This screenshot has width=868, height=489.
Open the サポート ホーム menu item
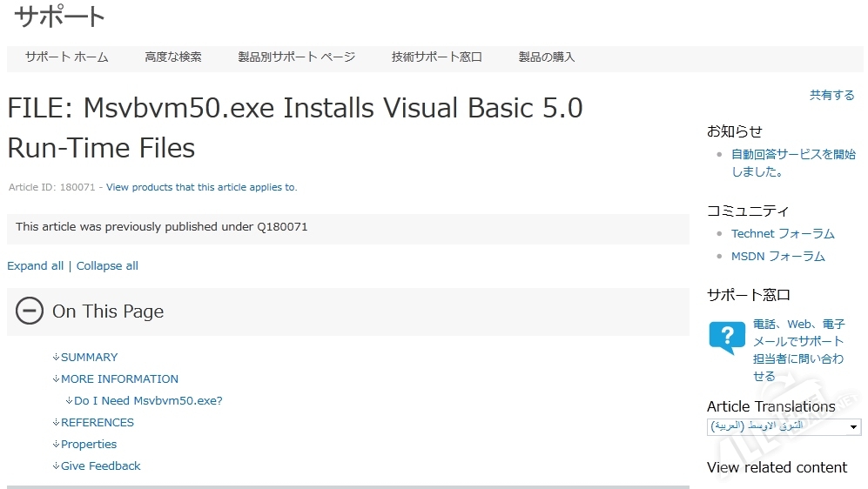[67, 57]
